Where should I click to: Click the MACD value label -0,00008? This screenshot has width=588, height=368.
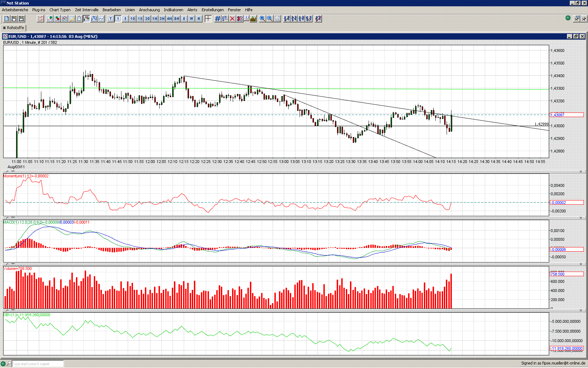click(567, 250)
